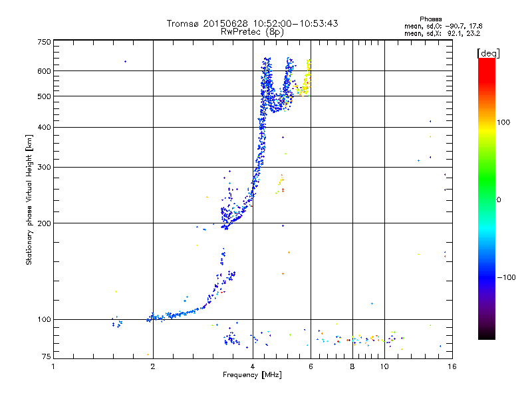Click the y-axis tick label '750'
The image size is (532, 399).
(x=44, y=42)
